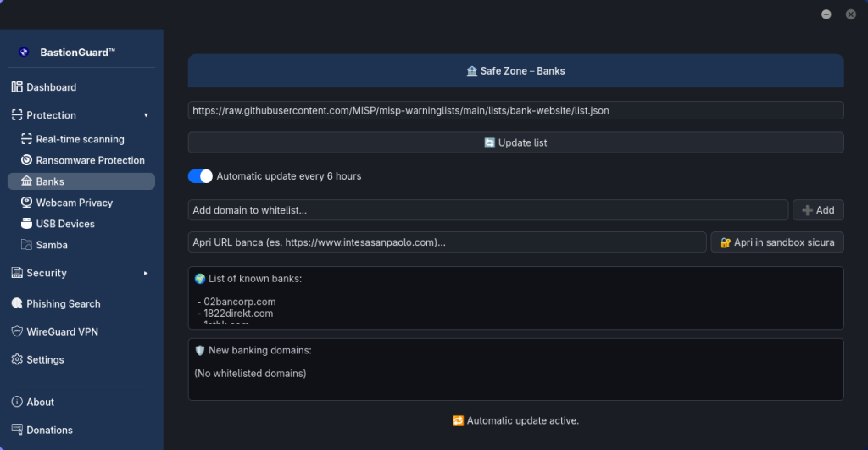Click the Security icon in sidebar
The height and width of the screenshot is (450, 868).
tap(17, 273)
